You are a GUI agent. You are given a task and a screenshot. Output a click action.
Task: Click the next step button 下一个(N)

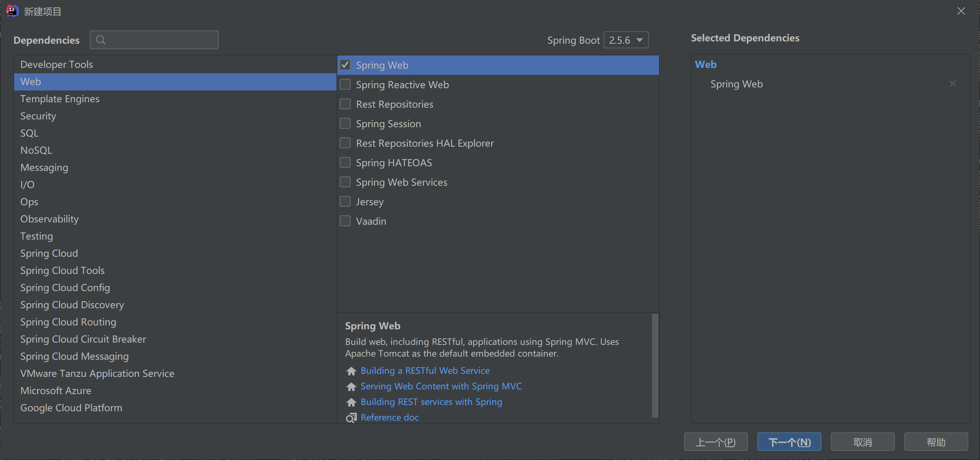click(788, 442)
